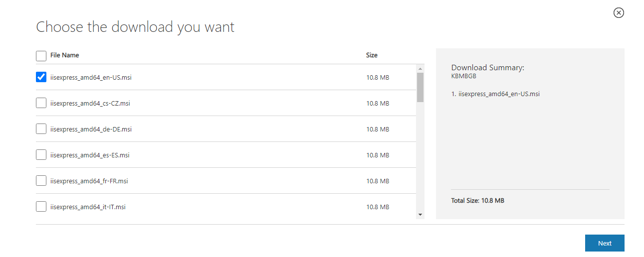This screenshot has height=257, width=644.
Task: Toggle the select-all File Name checkbox
Action: pos(41,55)
